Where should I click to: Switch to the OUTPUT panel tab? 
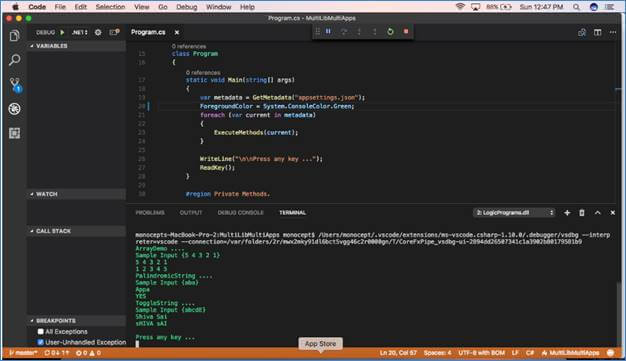click(191, 213)
